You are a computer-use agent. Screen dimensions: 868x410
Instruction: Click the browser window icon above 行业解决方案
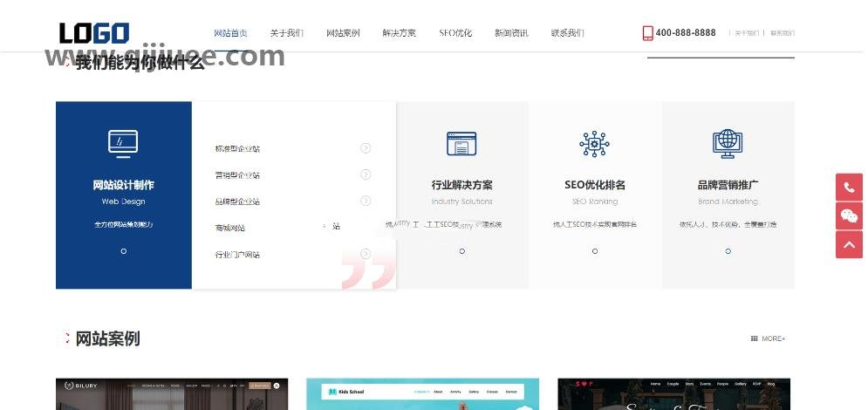pos(461,144)
